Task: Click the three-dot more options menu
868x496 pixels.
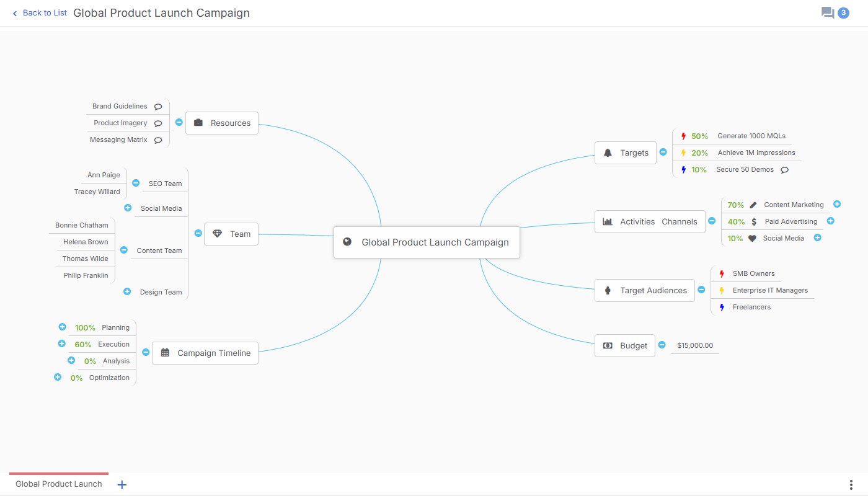Action: [851, 484]
